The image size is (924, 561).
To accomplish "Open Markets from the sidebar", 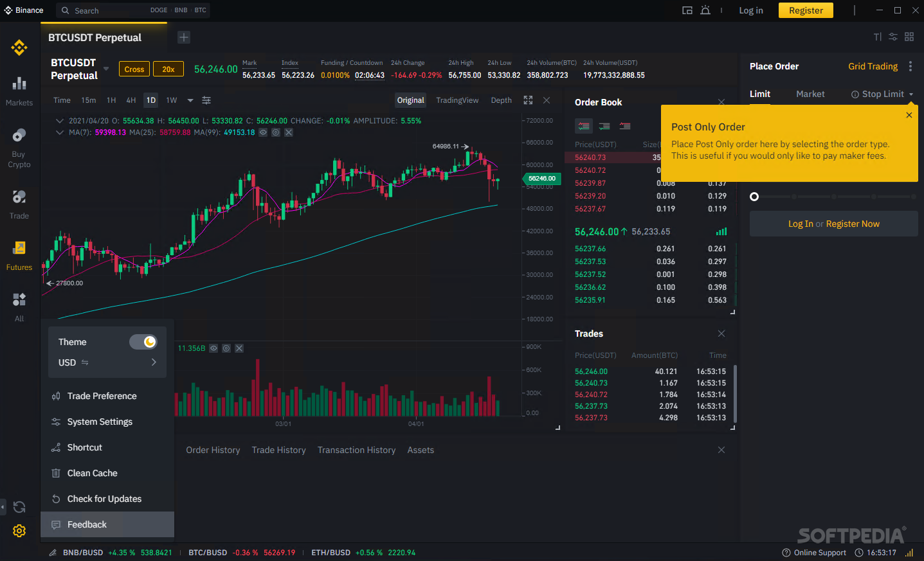I will click(19, 91).
